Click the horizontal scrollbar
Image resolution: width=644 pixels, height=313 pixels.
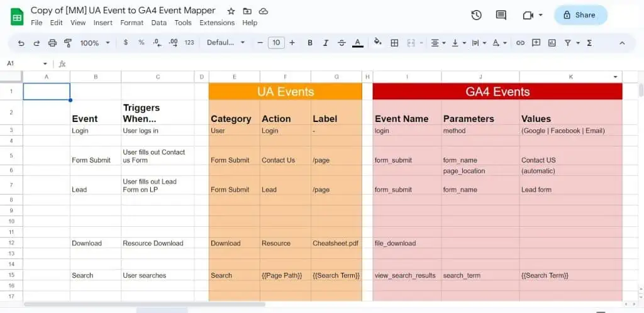pos(145,304)
